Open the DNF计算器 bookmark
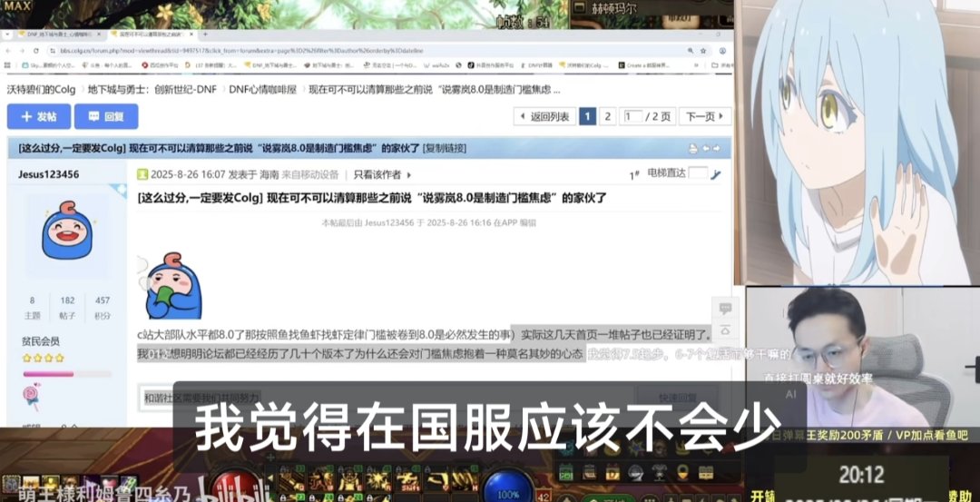 537,64
